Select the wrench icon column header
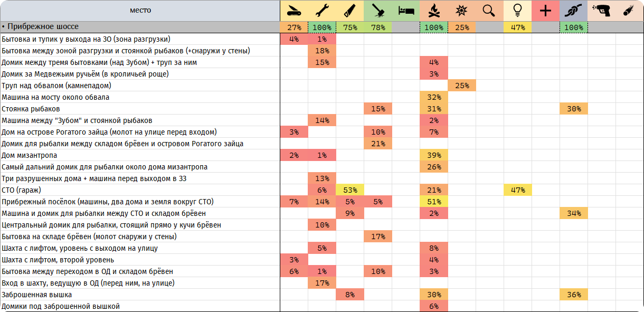The width and height of the screenshot is (644, 312). tap(322, 11)
